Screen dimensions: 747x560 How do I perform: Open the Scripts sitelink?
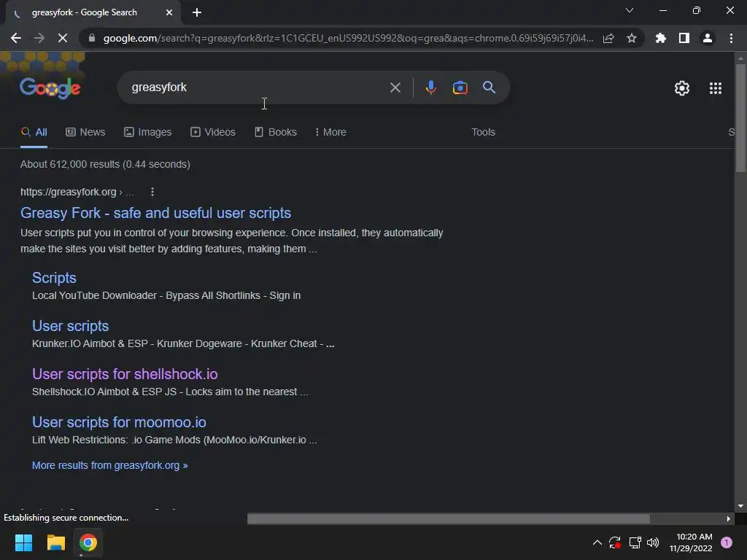click(x=54, y=278)
